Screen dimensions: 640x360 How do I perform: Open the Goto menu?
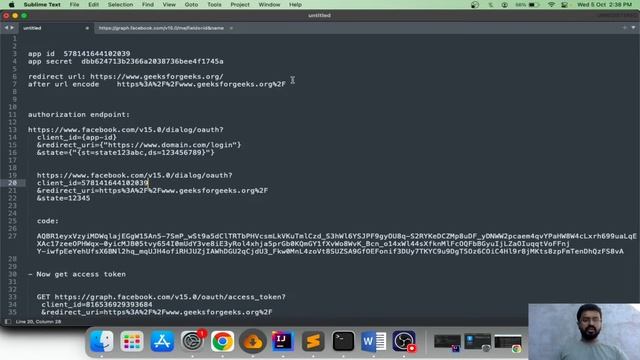click(x=191, y=4)
